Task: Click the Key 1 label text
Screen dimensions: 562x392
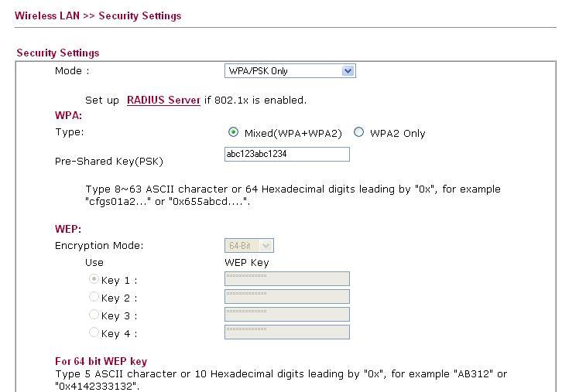Action: (x=118, y=281)
